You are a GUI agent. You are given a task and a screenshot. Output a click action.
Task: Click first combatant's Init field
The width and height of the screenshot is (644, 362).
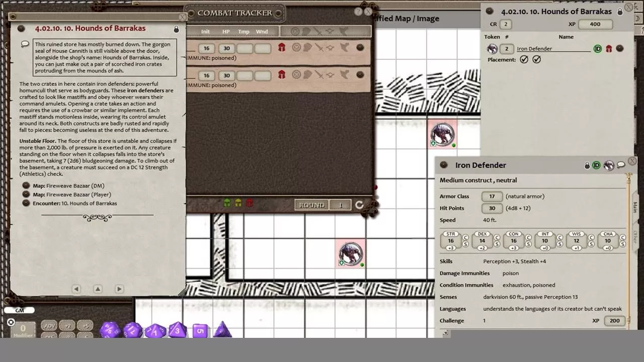(206, 48)
